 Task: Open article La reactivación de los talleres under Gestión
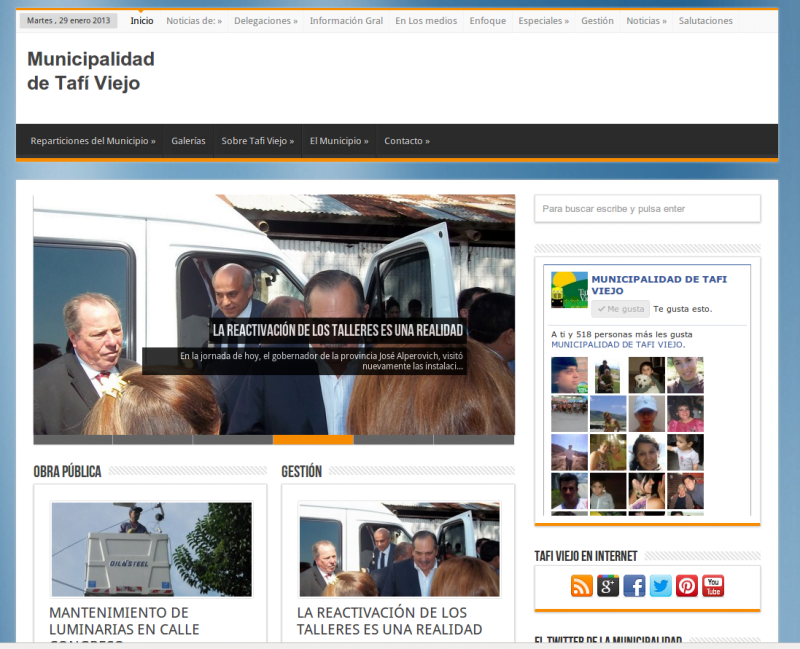click(x=389, y=620)
